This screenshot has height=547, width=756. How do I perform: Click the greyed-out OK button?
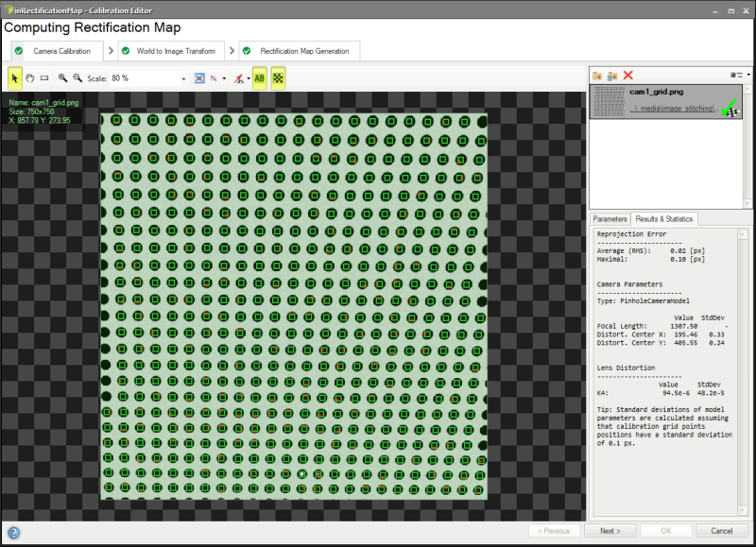point(666,531)
